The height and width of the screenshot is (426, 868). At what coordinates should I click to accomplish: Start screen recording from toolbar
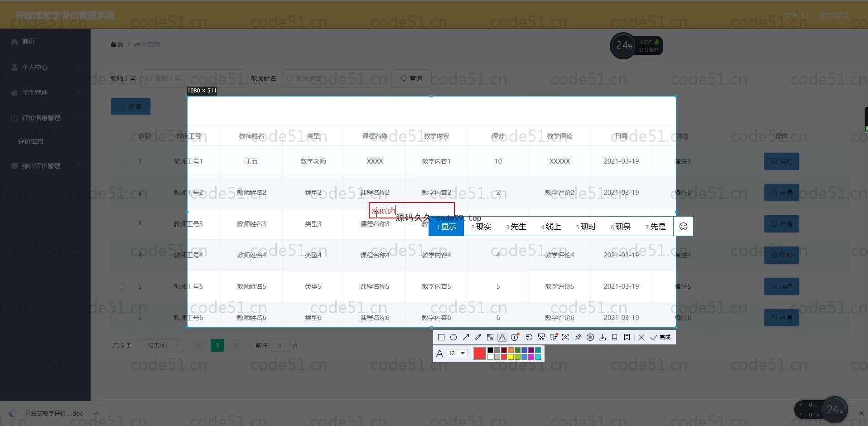(x=590, y=337)
